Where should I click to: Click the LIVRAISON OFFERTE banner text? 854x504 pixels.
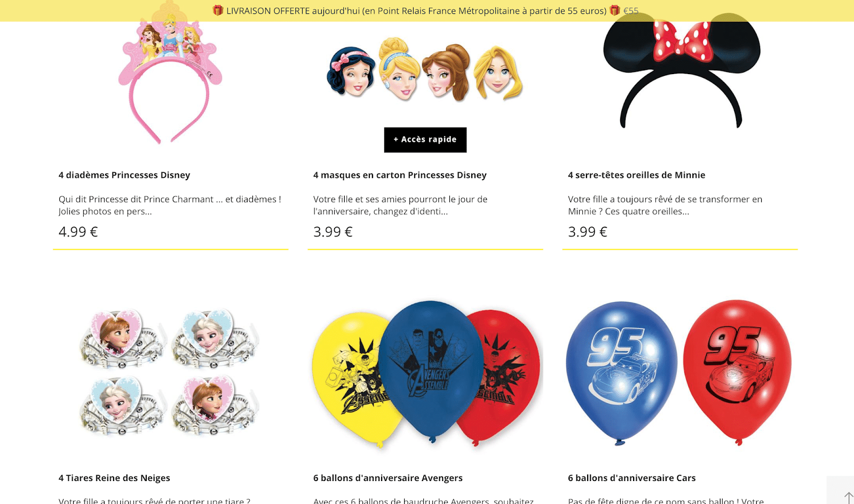coord(416,11)
